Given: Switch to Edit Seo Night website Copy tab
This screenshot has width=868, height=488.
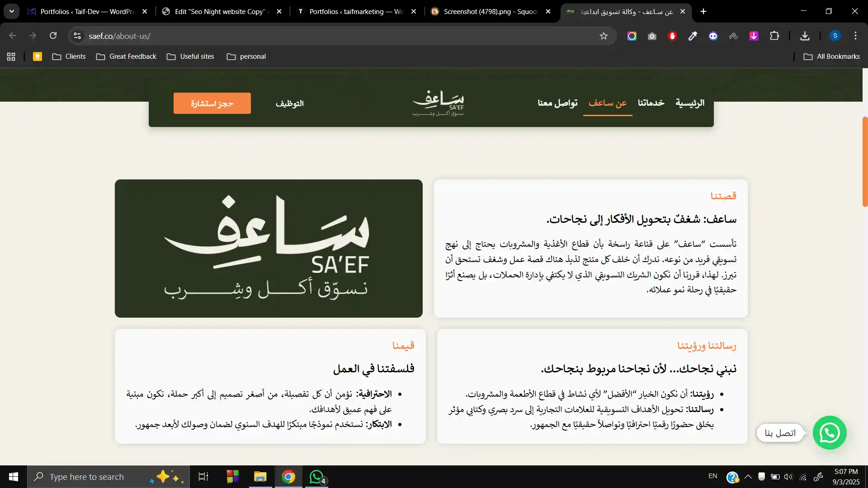Looking at the screenshot, I should coord(222,11).
